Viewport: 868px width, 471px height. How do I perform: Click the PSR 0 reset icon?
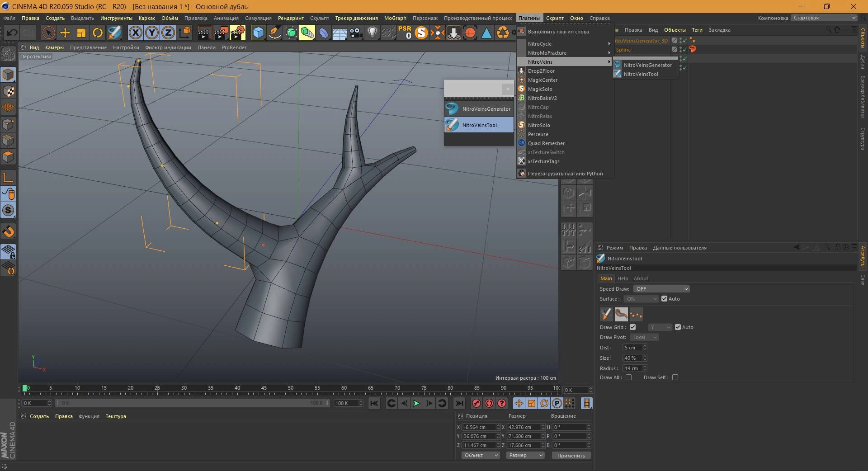405,33
